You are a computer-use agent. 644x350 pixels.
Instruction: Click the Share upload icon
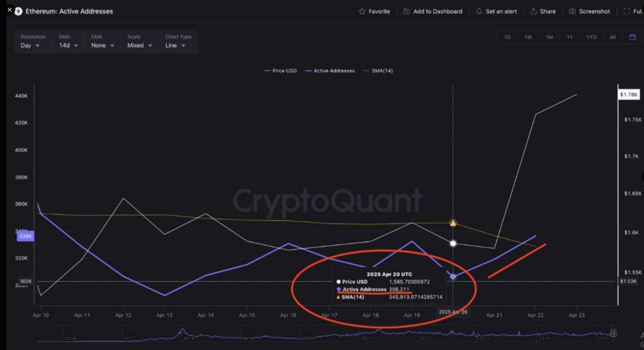tap(533, 11)
